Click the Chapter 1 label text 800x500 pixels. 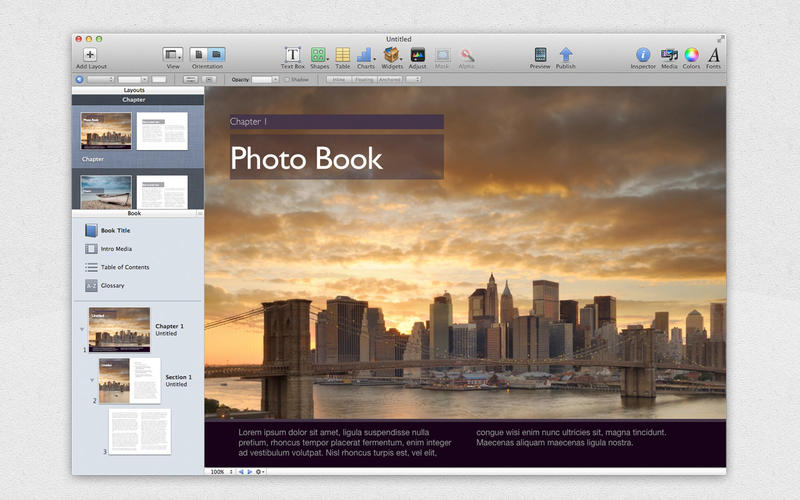pyautogui.click(x=169, y=326)
